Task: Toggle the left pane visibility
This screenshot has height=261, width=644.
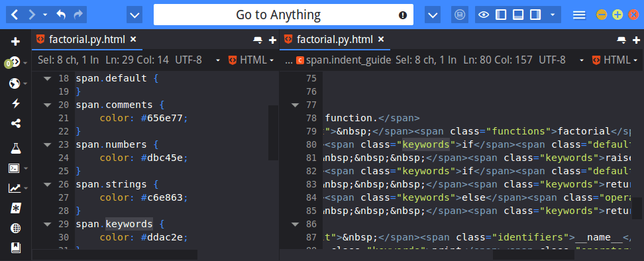Action: (x=501, y=15)
